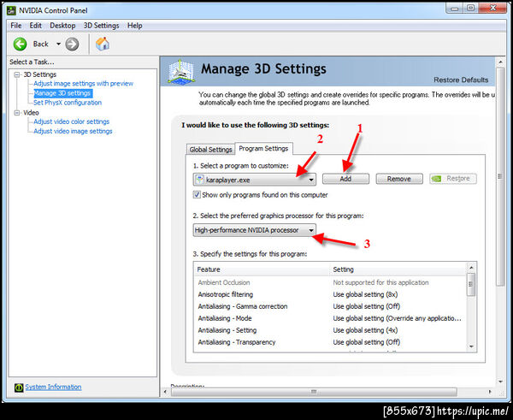Select the Program Settings tab
This screenshot has height=420, width=513.
click(263, 148)
